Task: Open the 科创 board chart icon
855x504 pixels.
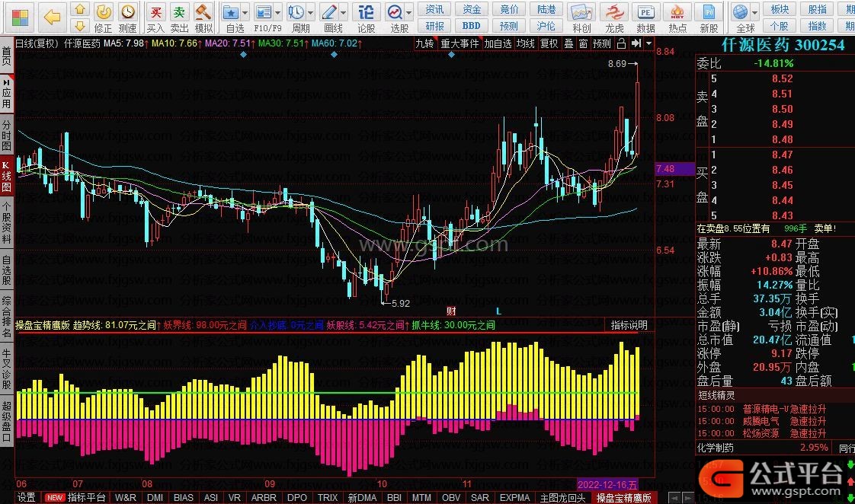Action: [581, 18]
